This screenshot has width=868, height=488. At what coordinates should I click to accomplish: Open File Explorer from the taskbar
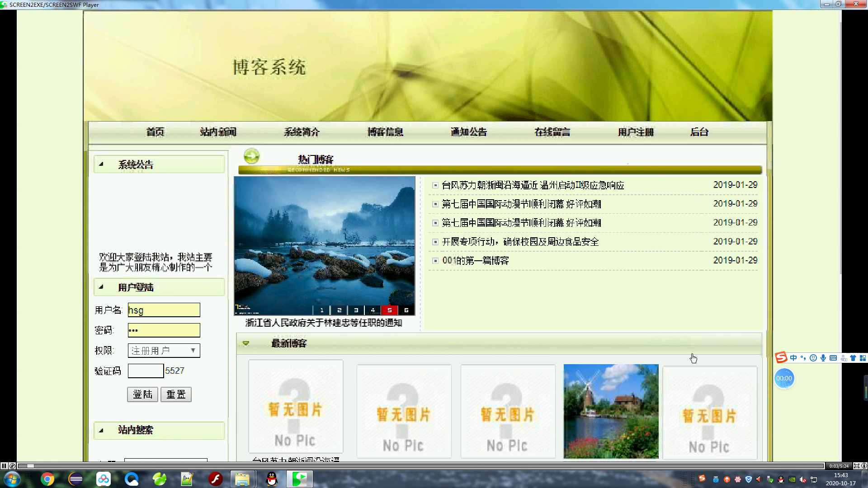click(x=243, y=479)
